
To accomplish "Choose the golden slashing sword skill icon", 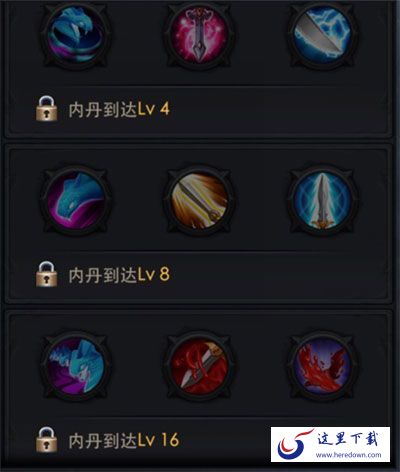I will coord(199,200).
